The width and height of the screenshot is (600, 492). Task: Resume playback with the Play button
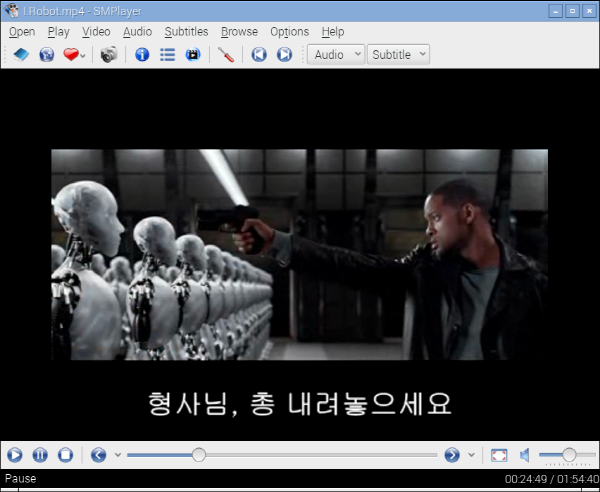15,455
